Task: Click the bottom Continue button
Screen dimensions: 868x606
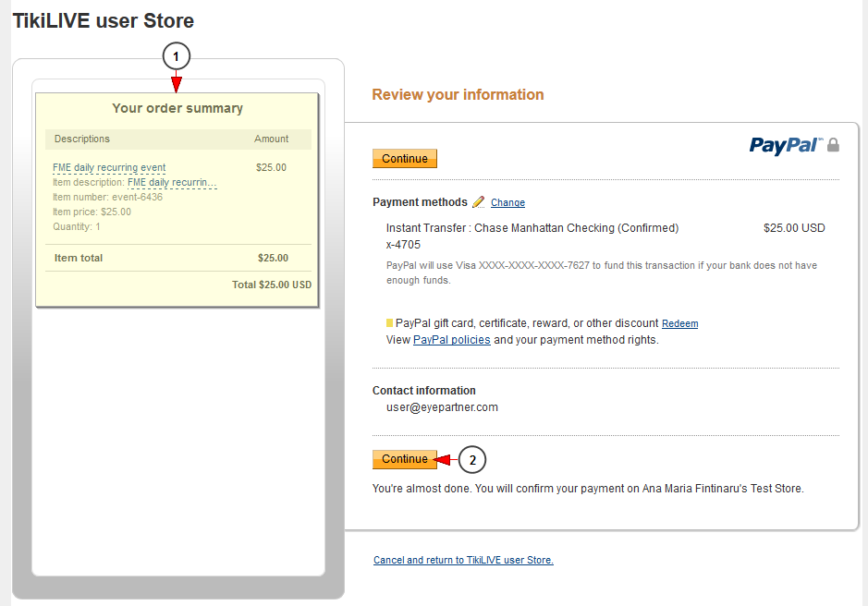Action: pos(405,459)
